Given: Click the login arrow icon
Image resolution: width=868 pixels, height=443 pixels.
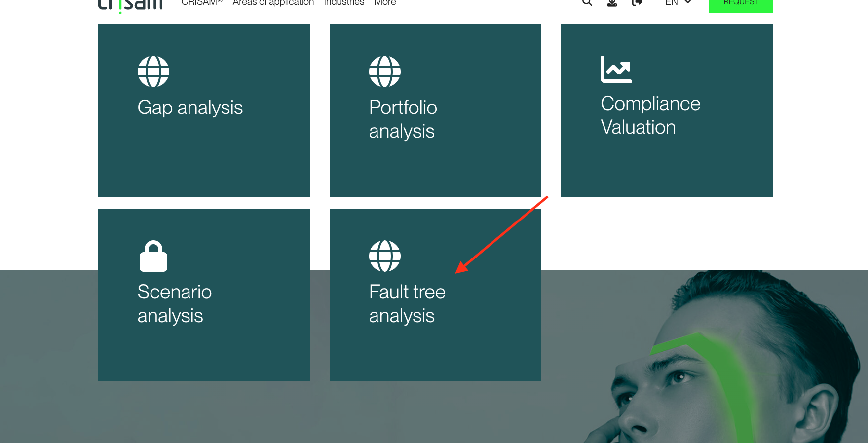Looking at the screenshot, I should [637, 2].
